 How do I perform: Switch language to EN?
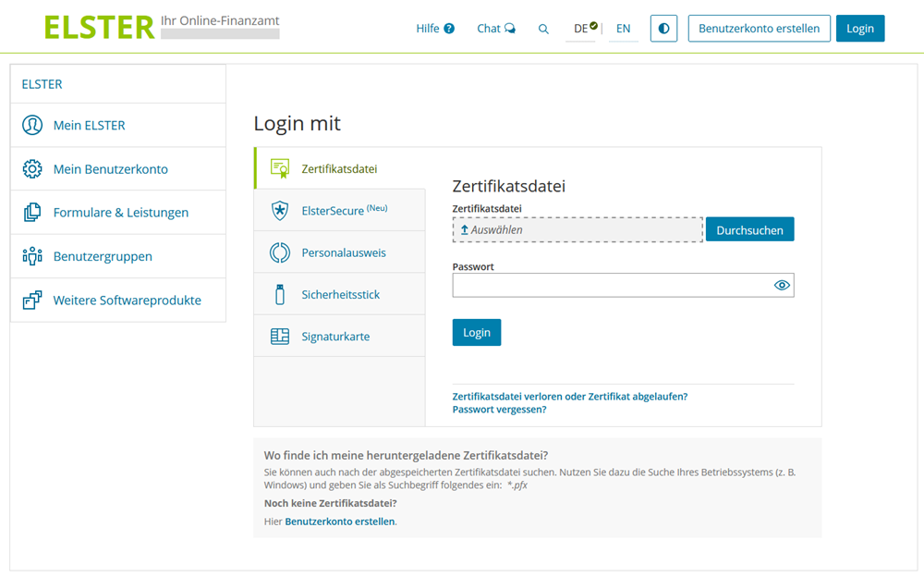coord(623,29)
